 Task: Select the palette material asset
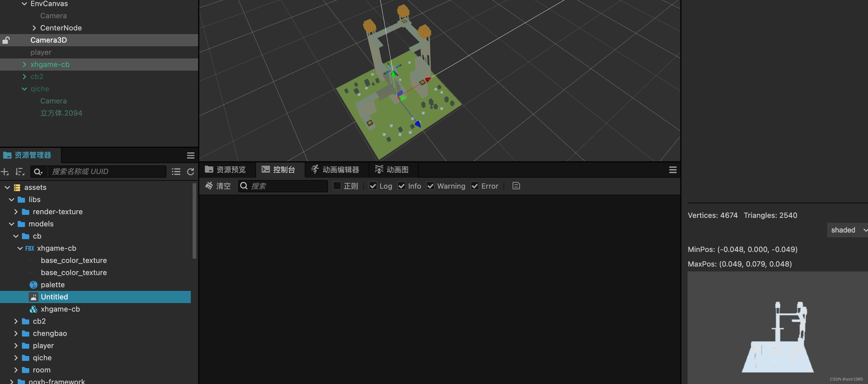tap(52, 285)
